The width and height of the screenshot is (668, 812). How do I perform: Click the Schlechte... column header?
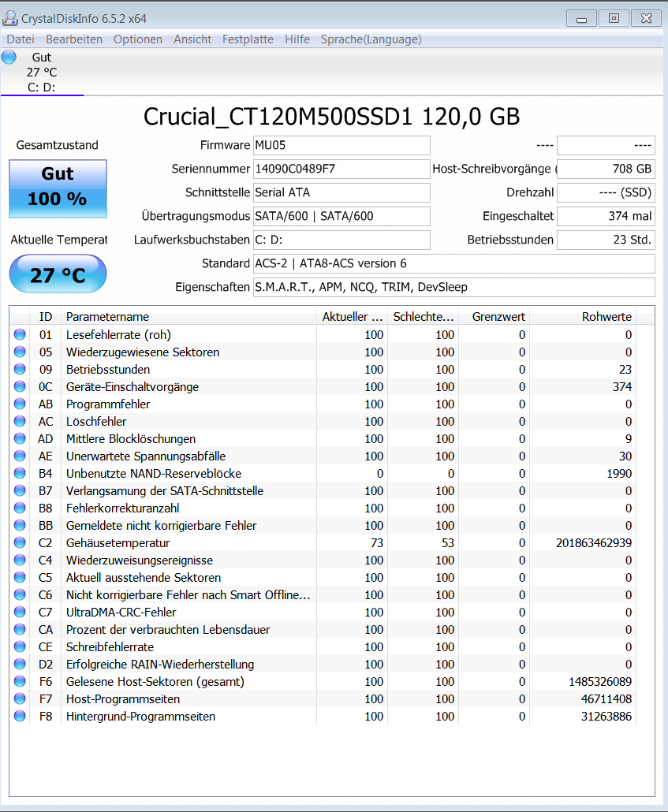pos(423,316)
